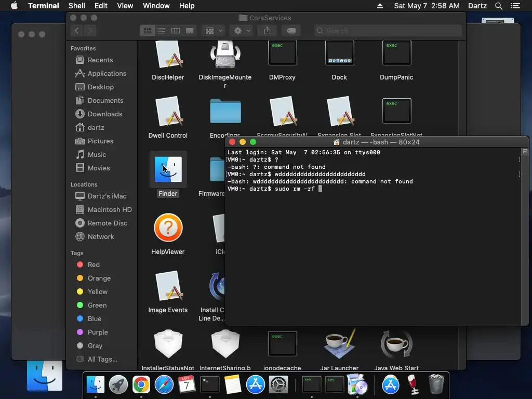
Task: Select the DiscHelper app icon
Action: point(168,54)
